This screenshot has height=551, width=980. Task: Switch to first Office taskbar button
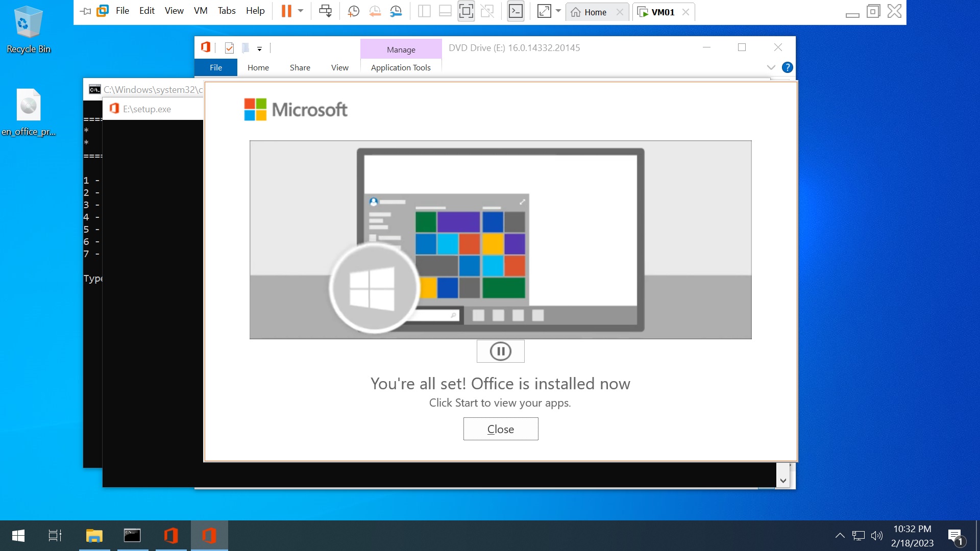[171, 536]
